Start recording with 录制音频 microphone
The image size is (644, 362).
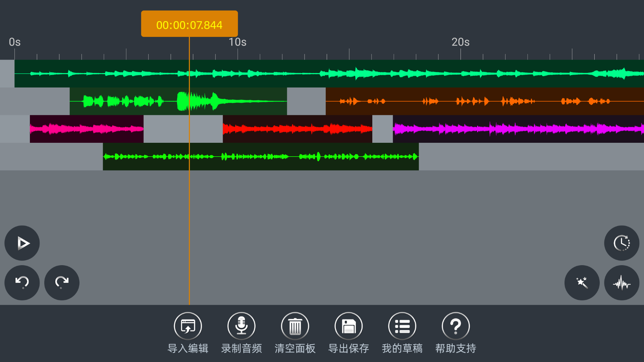coord(241,326)
